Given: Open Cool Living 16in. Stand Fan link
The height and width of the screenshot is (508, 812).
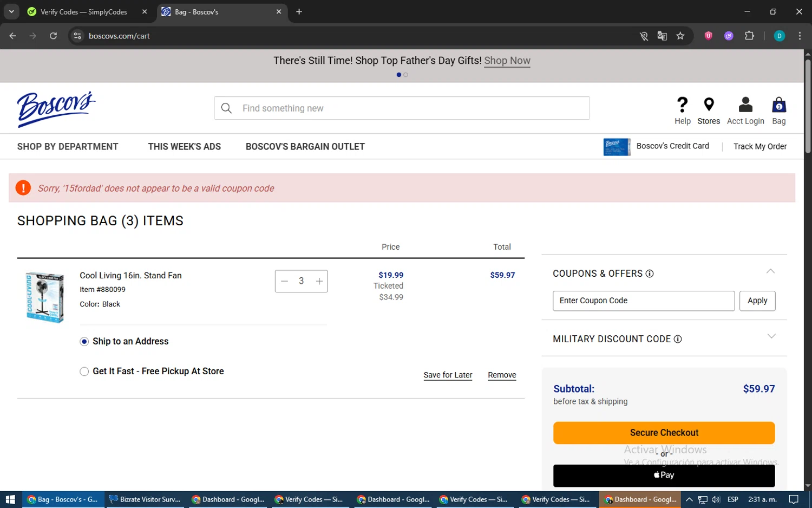Looking at the screenshot, I should click(130, 275).
